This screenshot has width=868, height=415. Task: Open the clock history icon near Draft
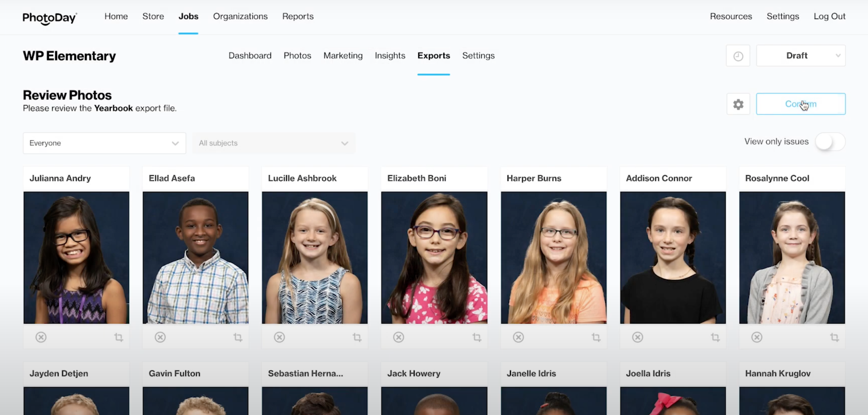pos(738,56)
